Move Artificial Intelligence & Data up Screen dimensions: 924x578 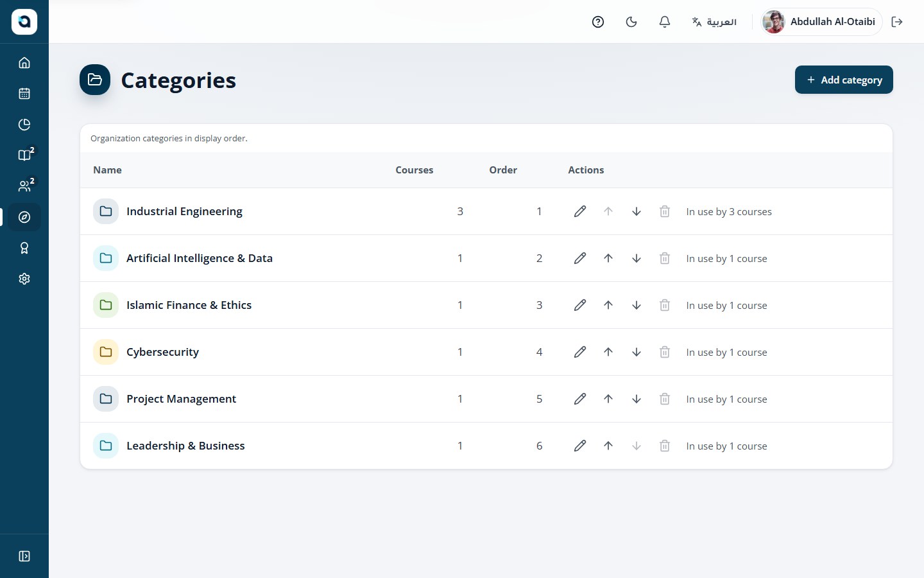click(608, 258)
